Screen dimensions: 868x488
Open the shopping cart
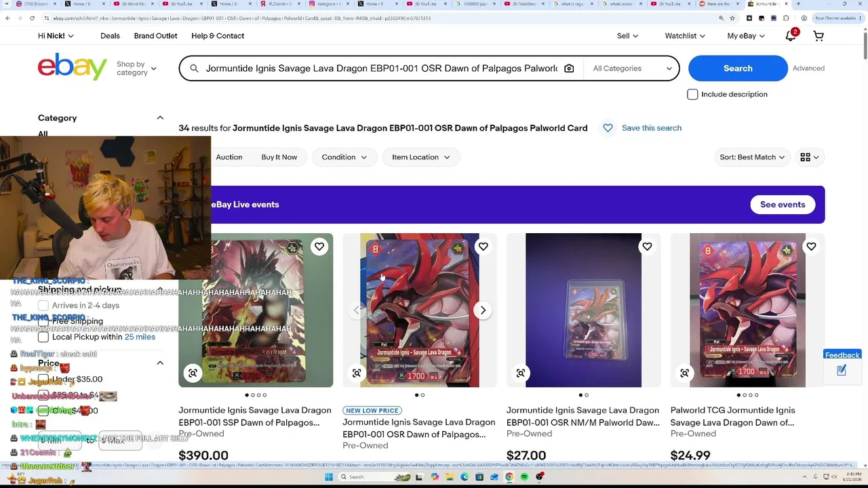818,36
